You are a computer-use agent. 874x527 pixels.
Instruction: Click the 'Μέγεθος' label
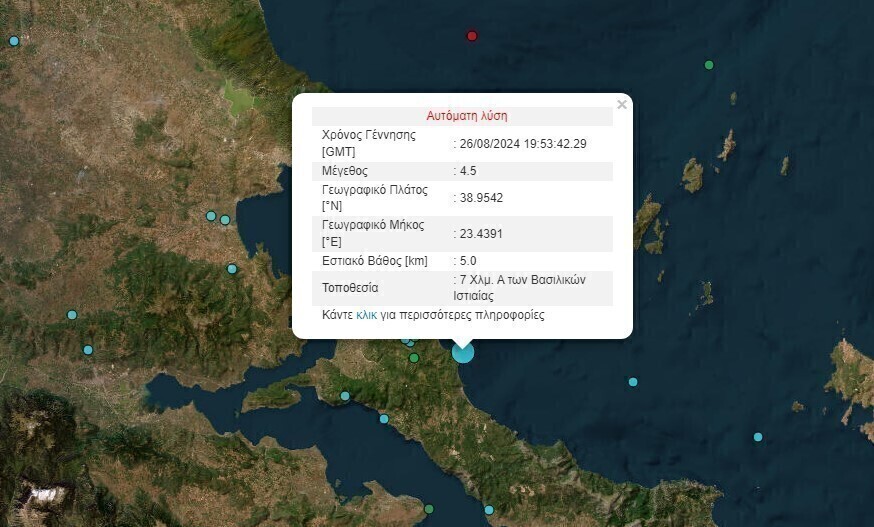click(x=344, y=171)
